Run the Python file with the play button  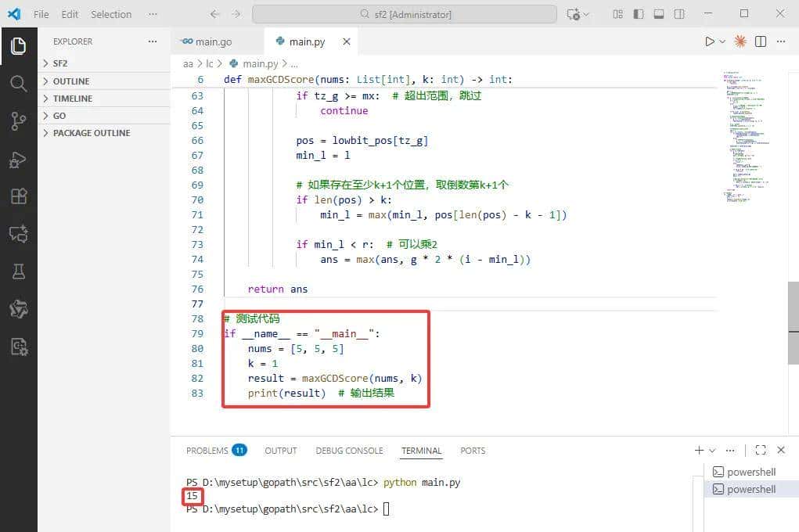coord(708,41)
